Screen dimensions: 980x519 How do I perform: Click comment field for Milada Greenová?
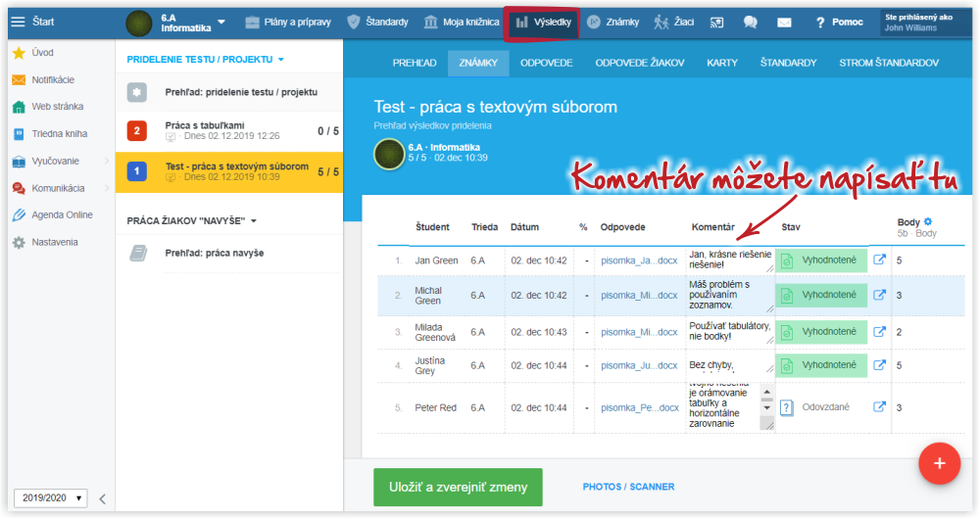point(726,331)
